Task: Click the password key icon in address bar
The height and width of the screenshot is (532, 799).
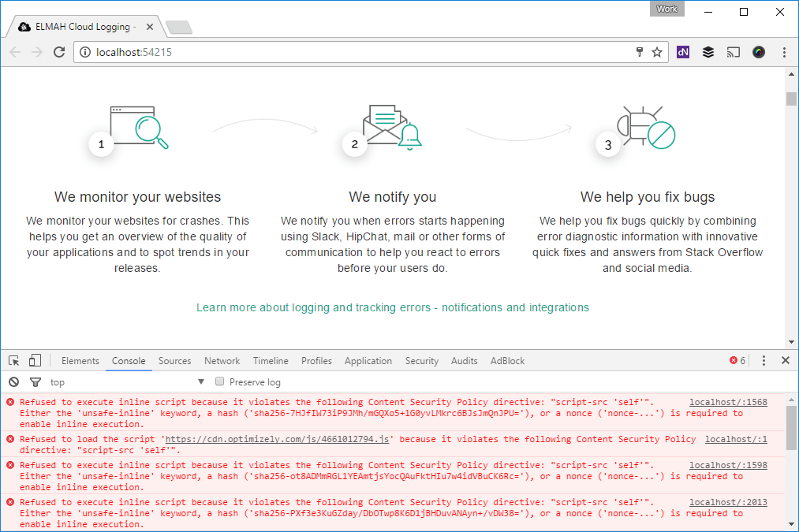Action: tap(639, 51)
